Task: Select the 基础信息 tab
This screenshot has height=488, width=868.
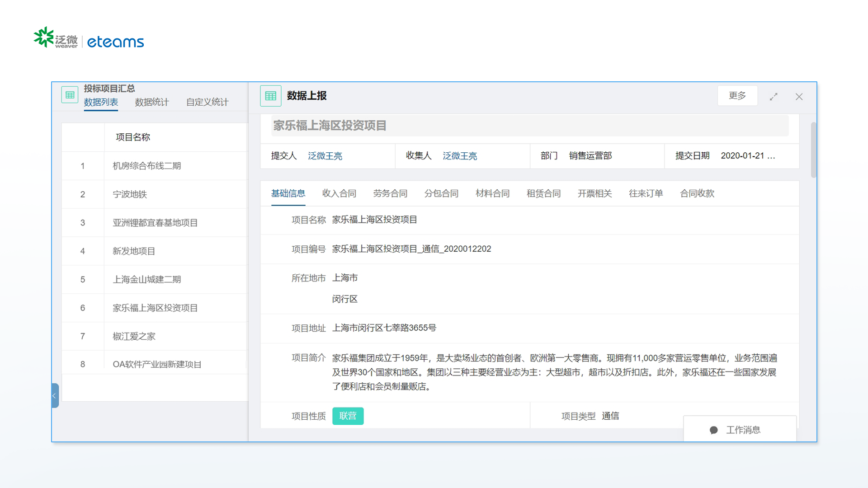Action: [x=288, y=193]
